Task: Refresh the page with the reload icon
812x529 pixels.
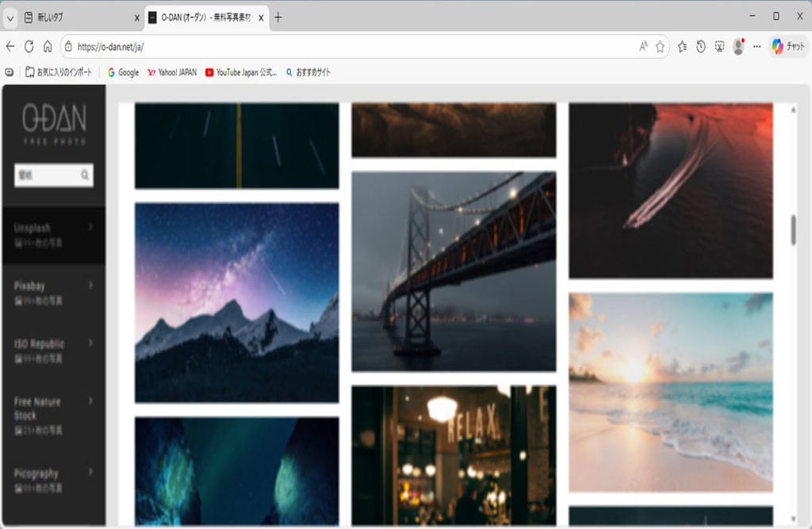Action: (29, 47)
